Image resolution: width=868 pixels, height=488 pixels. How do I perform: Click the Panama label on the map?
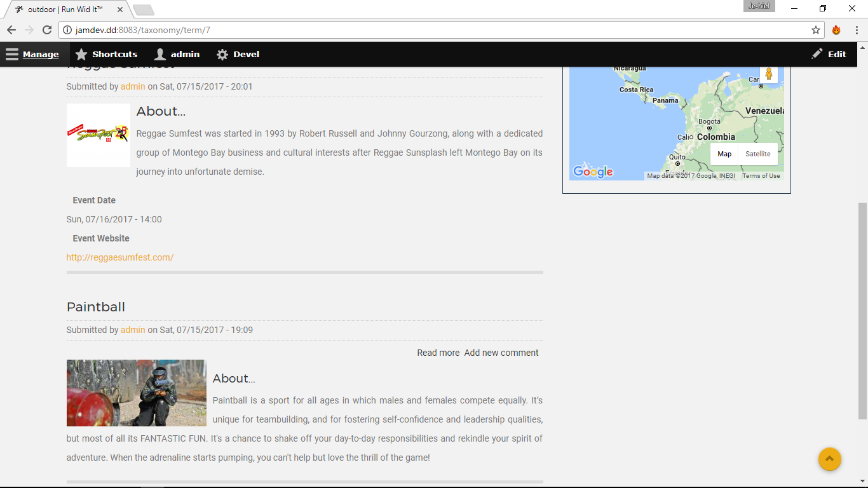665,100
